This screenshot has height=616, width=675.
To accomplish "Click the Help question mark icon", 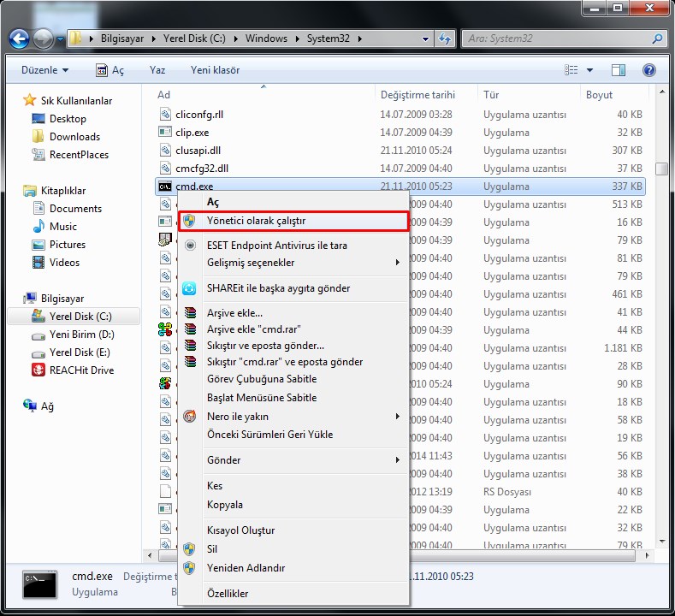I will click(648, 70).
